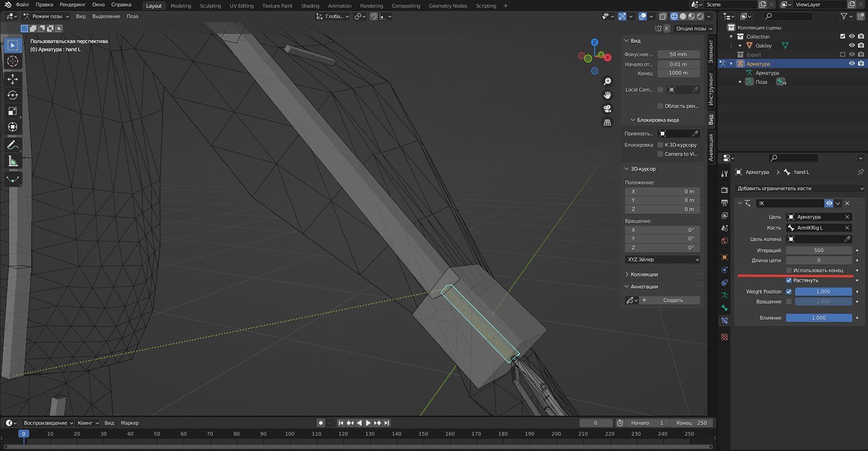Switch to UV Editing workspace tab

241,6
